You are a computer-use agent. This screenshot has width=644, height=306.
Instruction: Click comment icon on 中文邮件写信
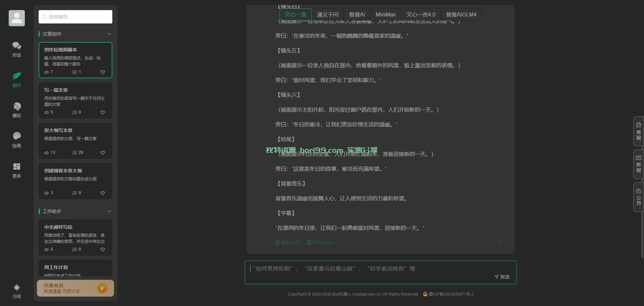pyautogui.click(x=75, y=250)
